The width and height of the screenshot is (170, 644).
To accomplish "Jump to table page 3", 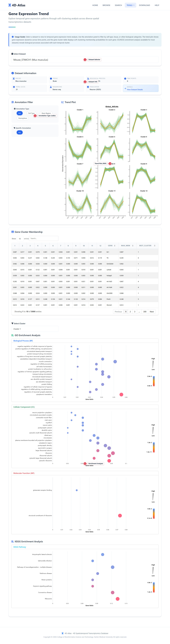I will (x=135, y=311).
